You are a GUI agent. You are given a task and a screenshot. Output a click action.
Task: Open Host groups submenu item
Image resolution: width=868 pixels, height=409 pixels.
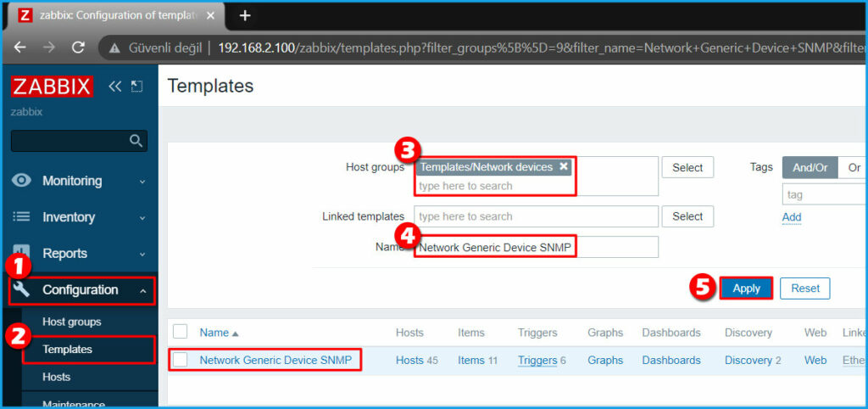click(72, 322)
